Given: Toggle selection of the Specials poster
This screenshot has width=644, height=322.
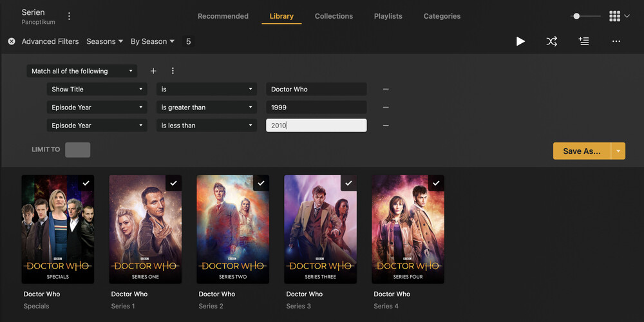Looking at the screenshot, I should pyautogui.click(x=86, y=183).
